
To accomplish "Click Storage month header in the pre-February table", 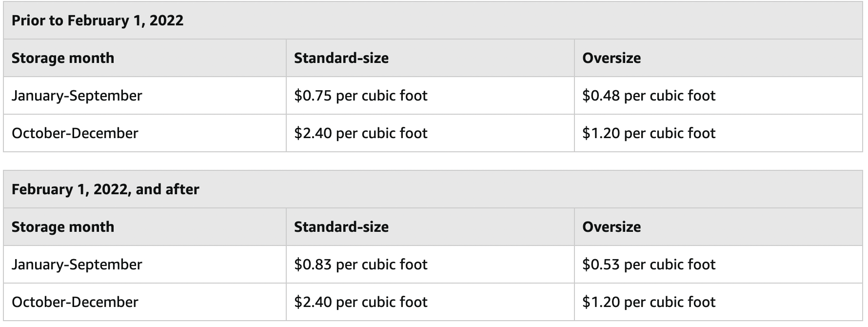I will point(63,58).
